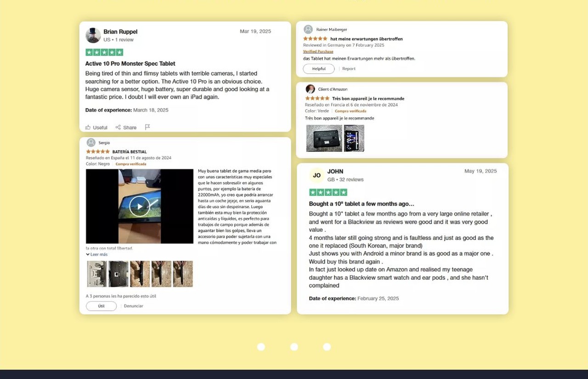Click the title Très bon appareil je le recommande

368,99
